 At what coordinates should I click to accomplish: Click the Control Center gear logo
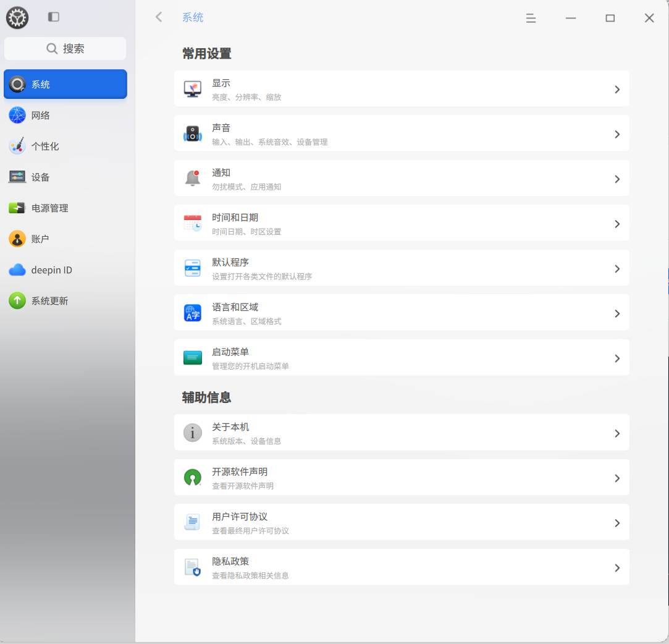[x=17, y=18]
